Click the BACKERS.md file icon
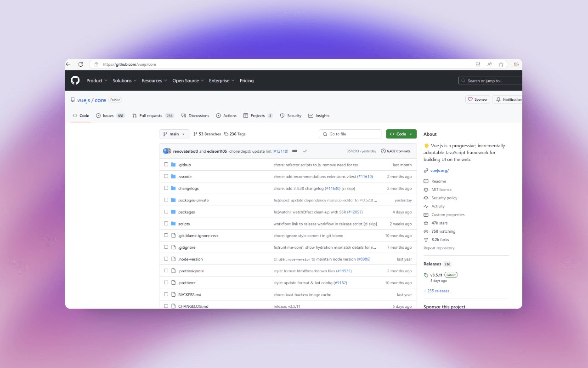The image size is (588, 368). click(x=173, y=294)
